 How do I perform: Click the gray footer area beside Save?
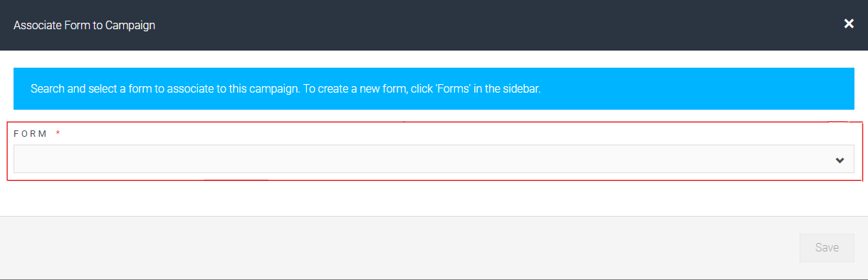tap(399, 248)
